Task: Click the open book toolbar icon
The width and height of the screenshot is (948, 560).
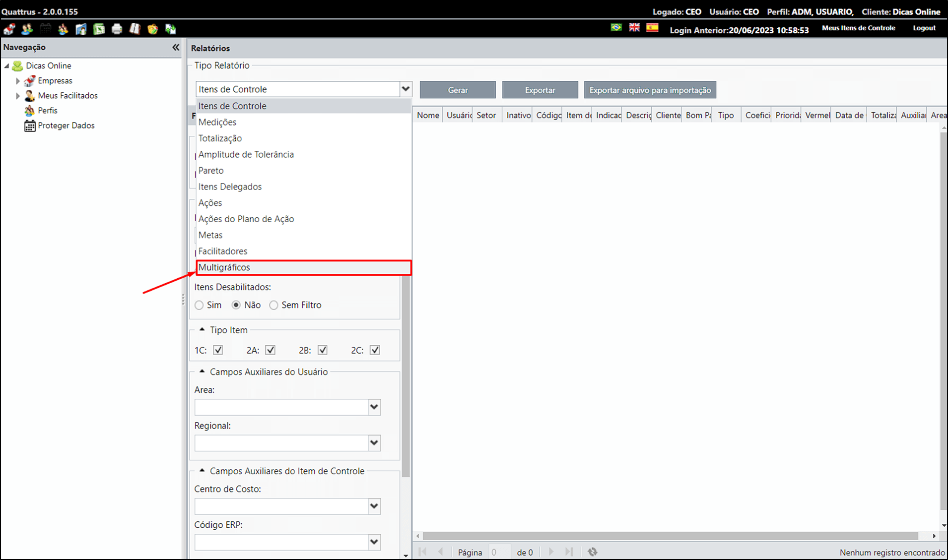Action: point(135,29)
